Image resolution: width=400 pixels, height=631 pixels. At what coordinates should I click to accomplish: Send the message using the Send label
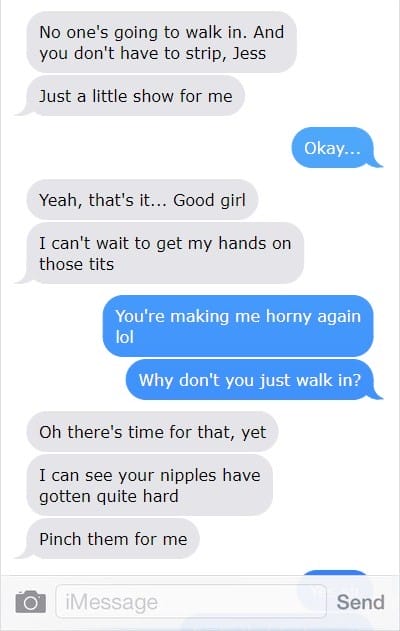[361, 602]
